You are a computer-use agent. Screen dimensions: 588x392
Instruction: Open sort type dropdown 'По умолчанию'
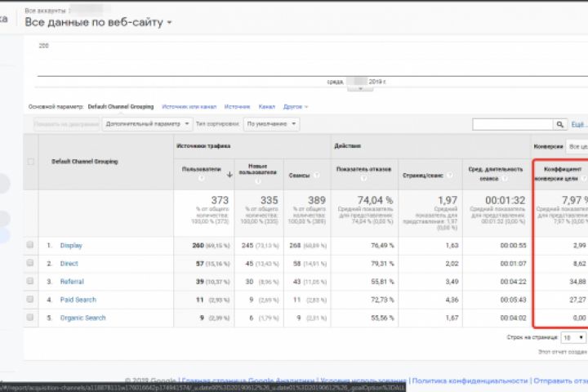click(271, 124)
